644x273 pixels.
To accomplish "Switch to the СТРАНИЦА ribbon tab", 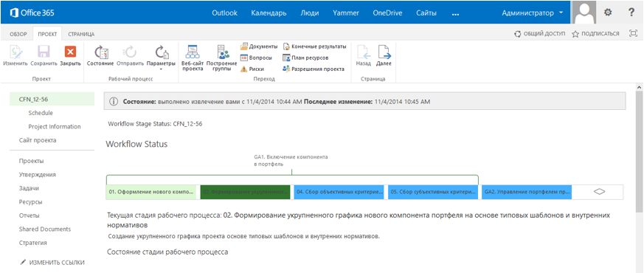I will click(81, 34).
